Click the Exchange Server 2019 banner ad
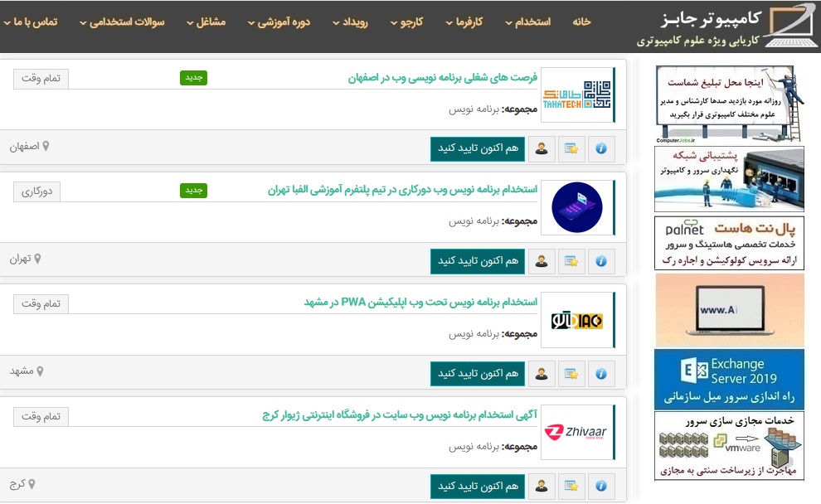The width and height of the screenshot is (821, 504). pos(729,380)
